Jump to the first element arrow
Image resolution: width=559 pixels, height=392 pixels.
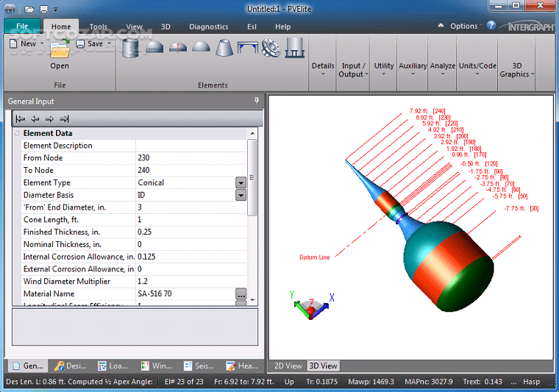pos(21,118)
